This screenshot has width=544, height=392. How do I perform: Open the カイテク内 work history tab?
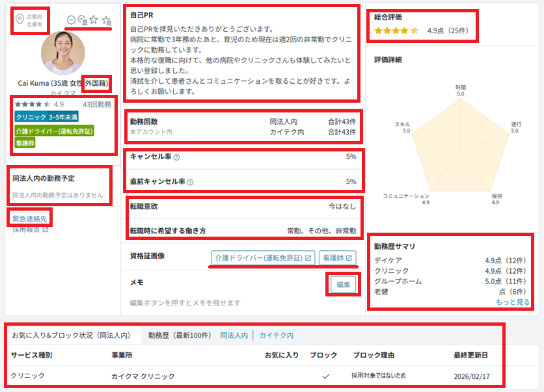(277, 335)
